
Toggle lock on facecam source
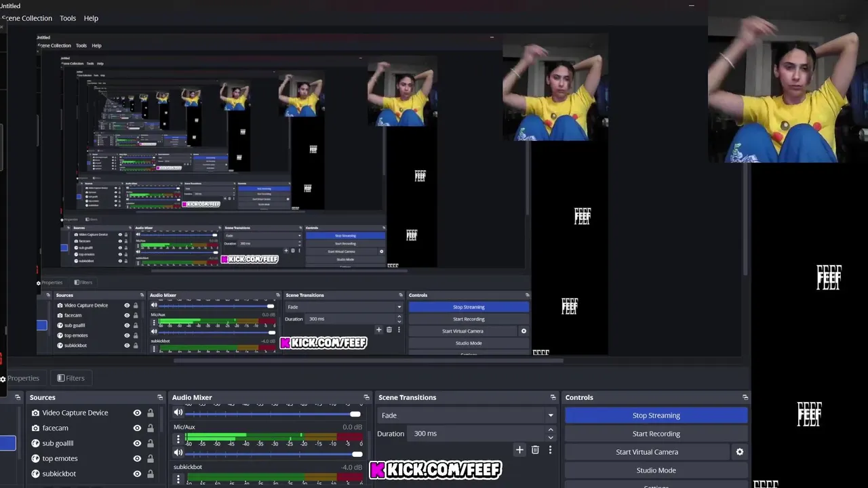pos(150,428)
